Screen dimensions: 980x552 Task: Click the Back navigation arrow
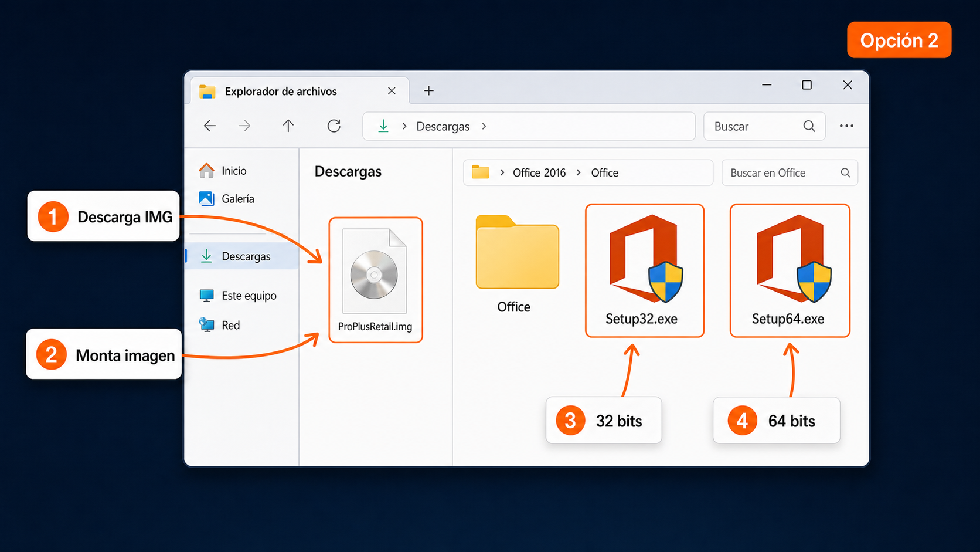[x=210, y=126]
